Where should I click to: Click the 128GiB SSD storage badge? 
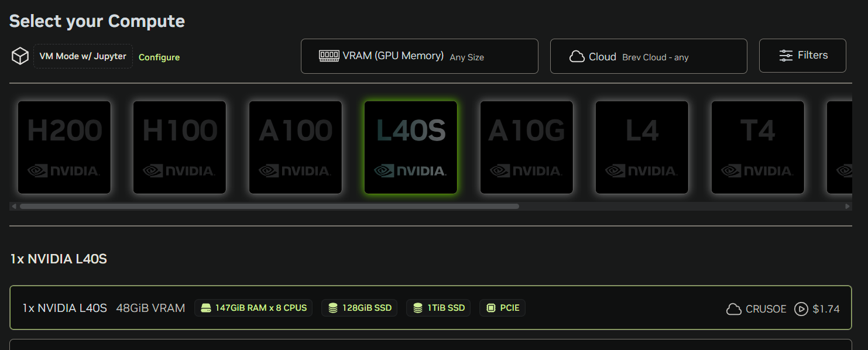(359, 308)
